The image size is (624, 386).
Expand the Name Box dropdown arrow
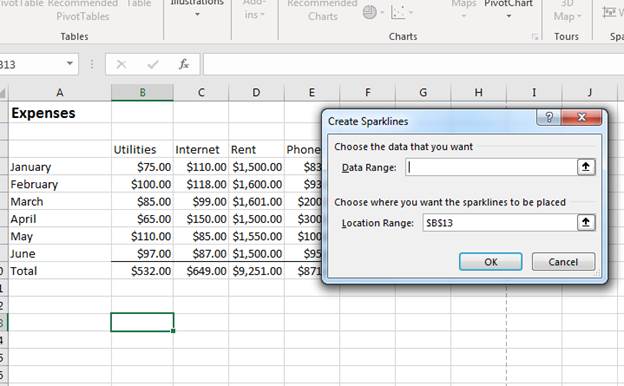tap(70, 64)
